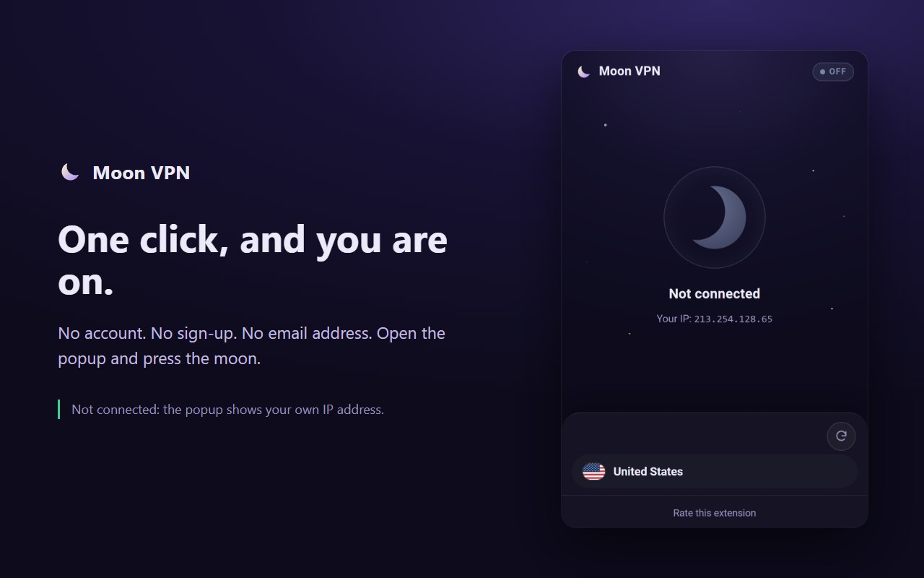Open the Rate this extension link
This screenshot has height=578, width=924.
(x=715, y=513)
